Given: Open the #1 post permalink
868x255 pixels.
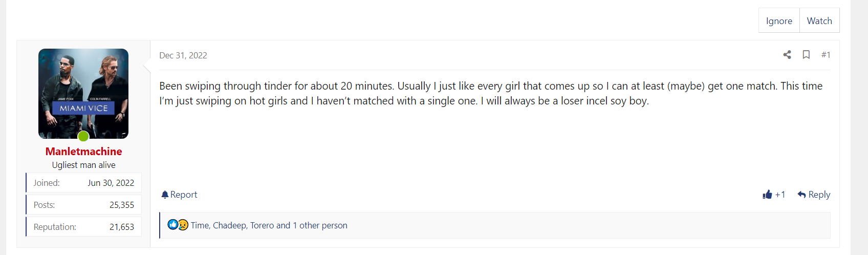Looking at the screenshot, I should pyautogui.click(x=826, y=55).
